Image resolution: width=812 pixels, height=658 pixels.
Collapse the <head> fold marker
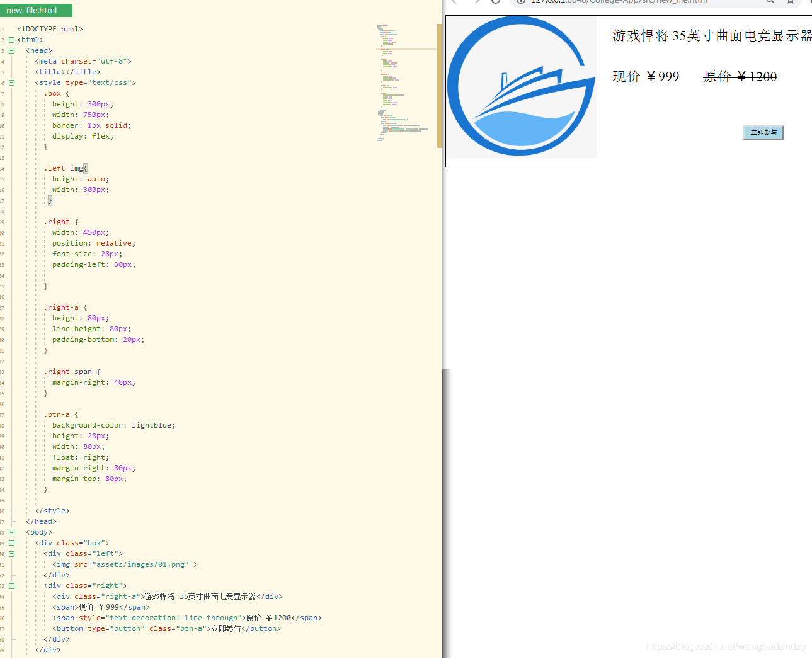(x=11, y=50)
